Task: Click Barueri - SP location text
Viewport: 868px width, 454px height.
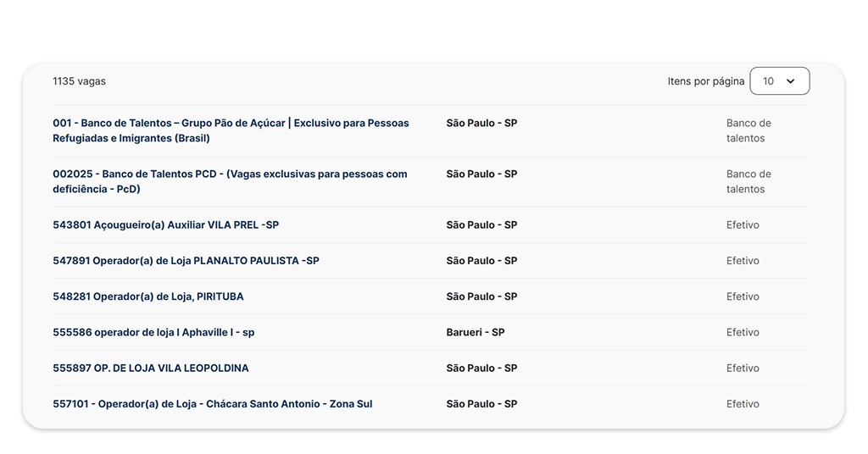Action: point(476,332)
